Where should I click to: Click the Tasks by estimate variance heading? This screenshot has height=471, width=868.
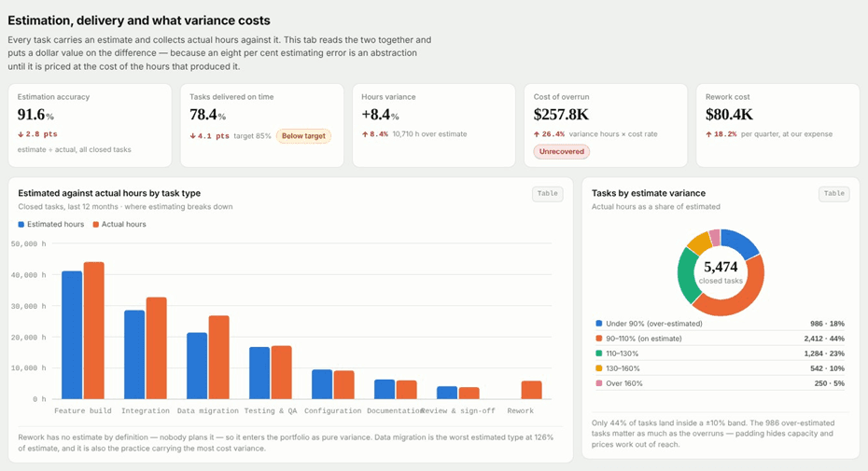649,193
